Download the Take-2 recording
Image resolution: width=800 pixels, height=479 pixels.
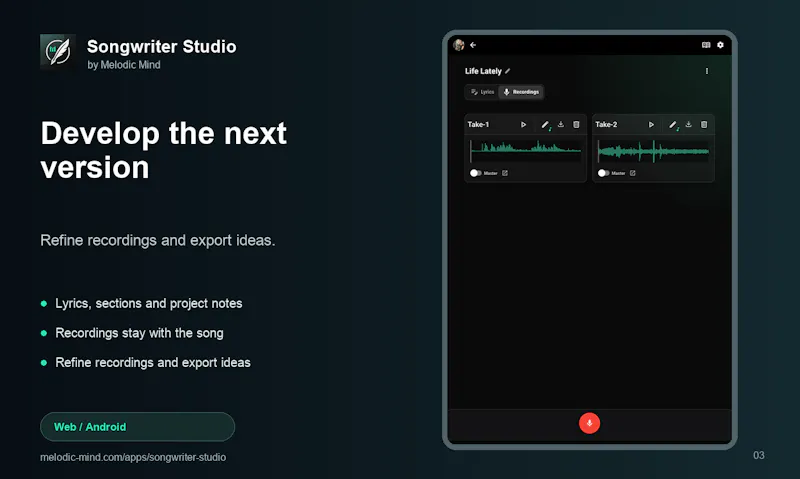click(x=688, y=124)
